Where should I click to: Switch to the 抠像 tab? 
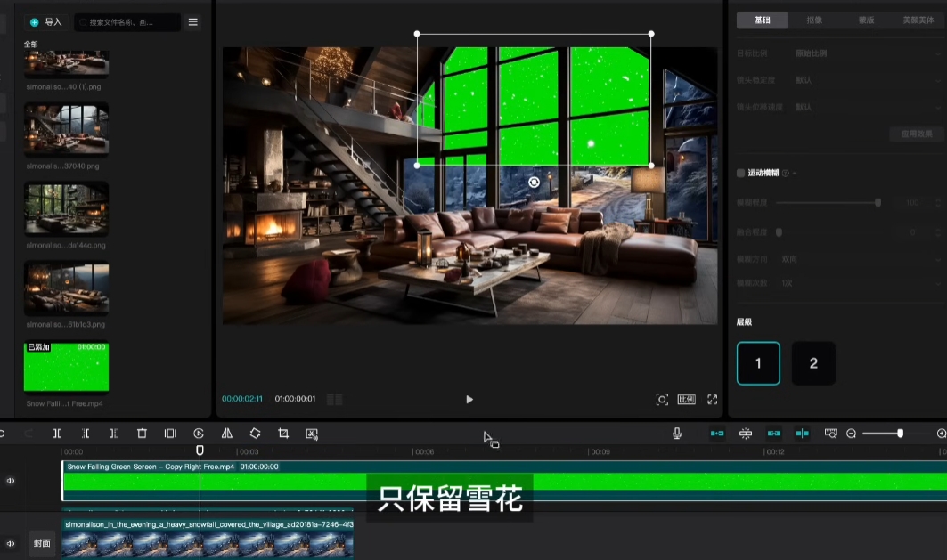pos(814,20)
